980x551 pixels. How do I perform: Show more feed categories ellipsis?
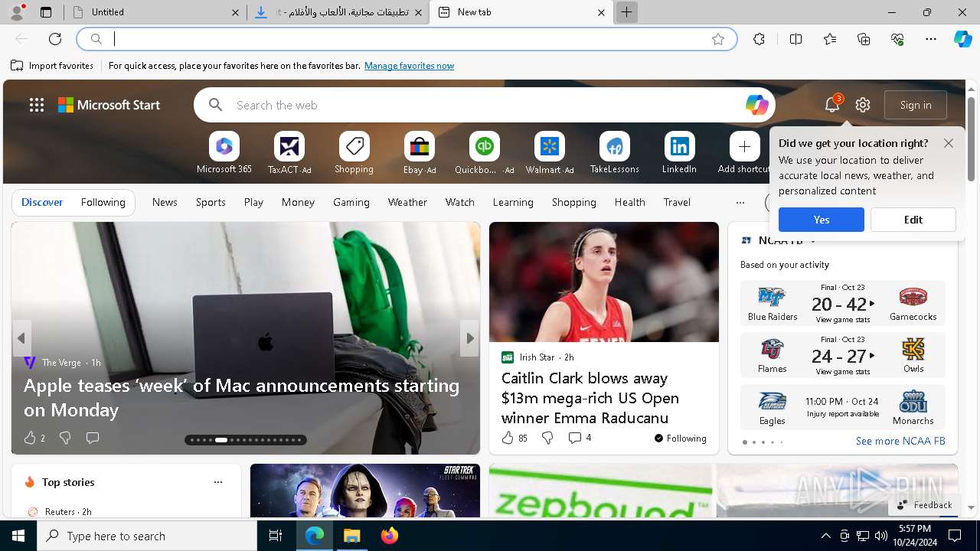tap(740, 202)
